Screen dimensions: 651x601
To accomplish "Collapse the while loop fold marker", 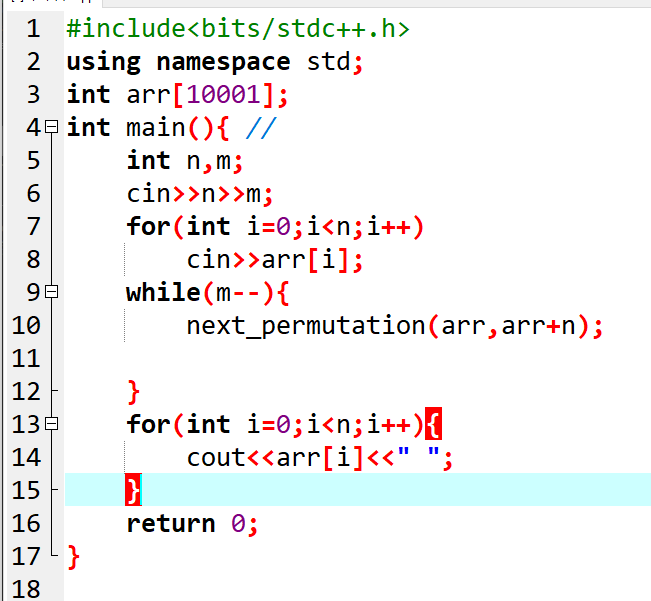I will coord(54,294).
